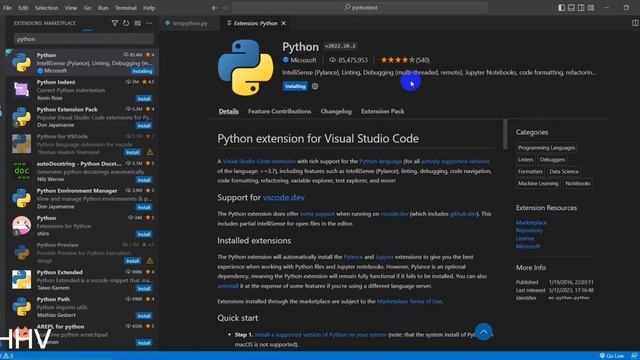Refresh the extensions marketplace list

tap(126, 23)
